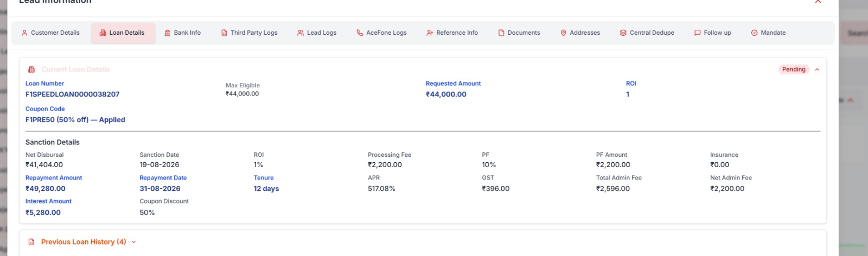868x256 pixels.
Task: Click Net Admin Fee value ₹2,200.00
Action: click(727, 189)
